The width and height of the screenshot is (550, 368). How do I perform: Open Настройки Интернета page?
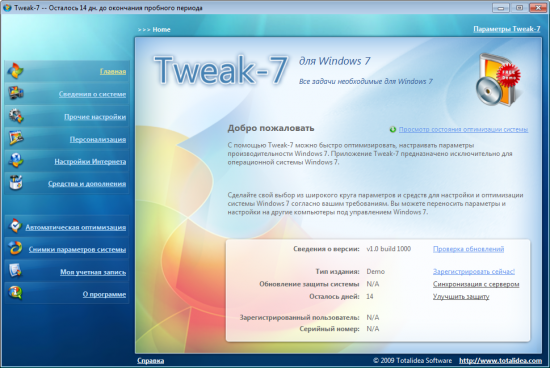tap(90, 162)
